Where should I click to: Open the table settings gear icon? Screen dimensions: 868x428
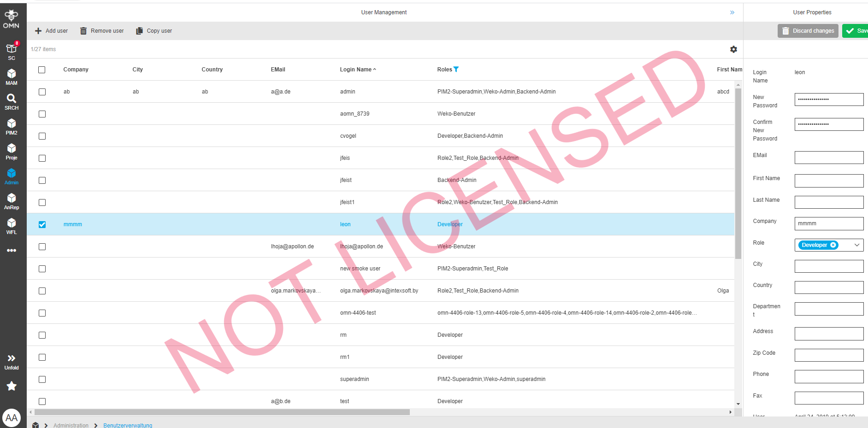(x=733, y=49)
